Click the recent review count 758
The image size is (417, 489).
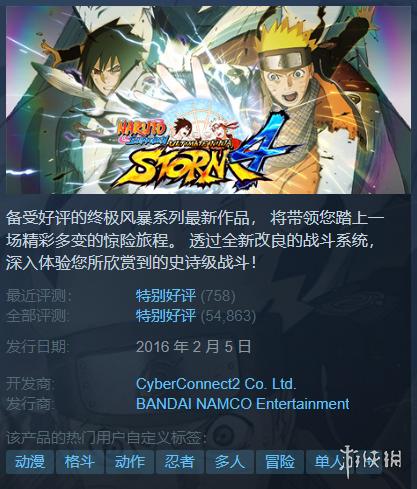coord(218,296)
